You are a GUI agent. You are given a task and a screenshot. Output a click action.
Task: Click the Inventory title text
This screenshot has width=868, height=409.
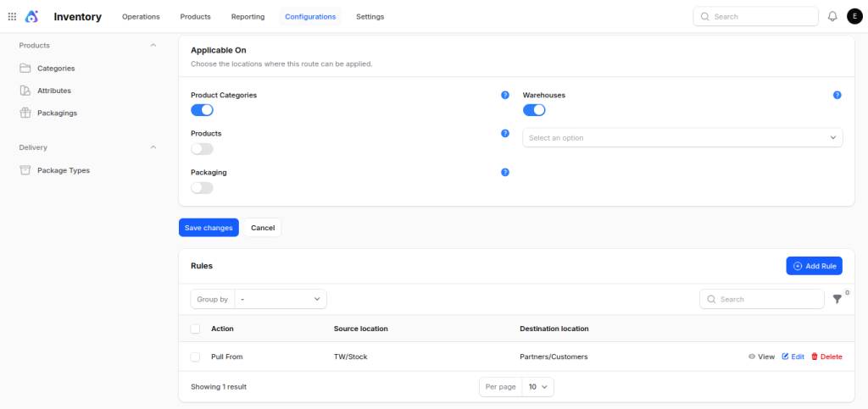[x=77, y=17]
